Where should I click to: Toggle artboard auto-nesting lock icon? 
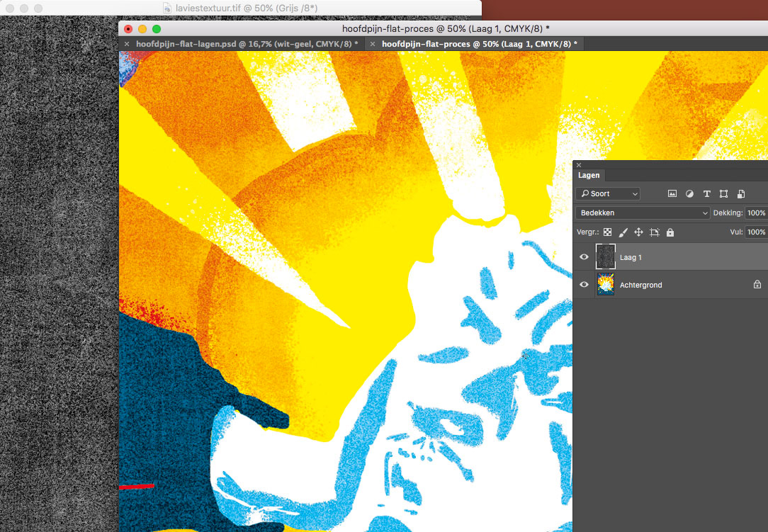(655, 232)
